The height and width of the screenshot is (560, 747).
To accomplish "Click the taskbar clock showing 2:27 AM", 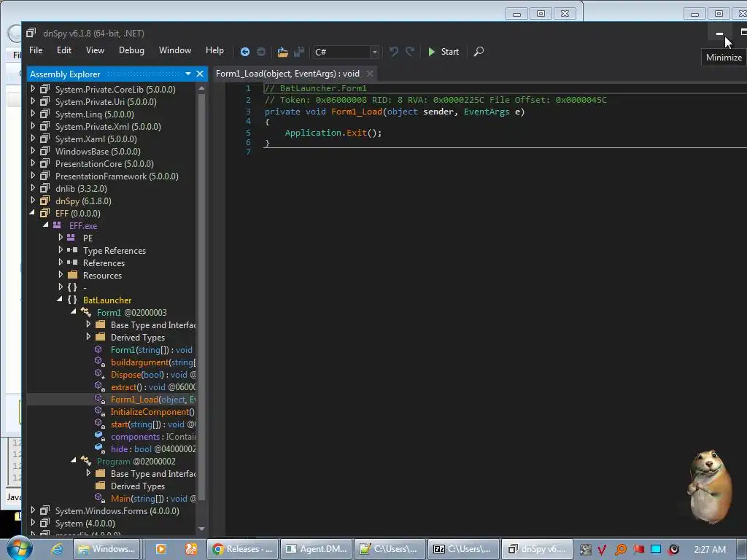I will tap(710, 550).
